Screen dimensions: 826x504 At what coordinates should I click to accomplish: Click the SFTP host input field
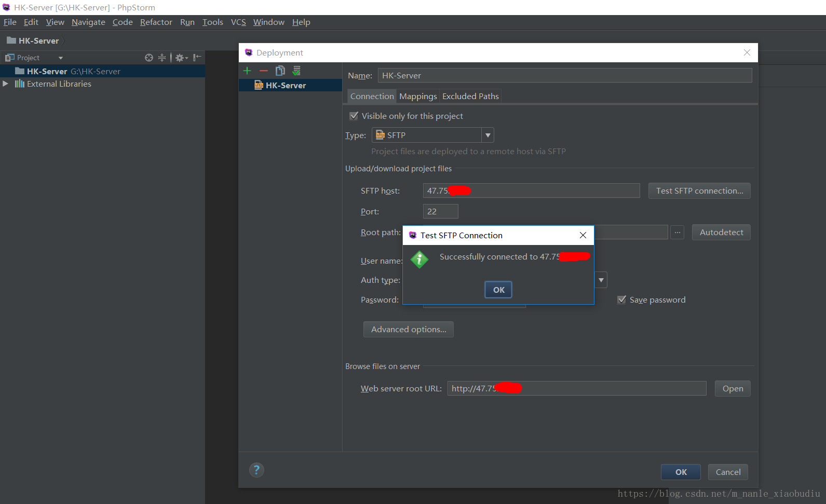[x=531, y=190]
